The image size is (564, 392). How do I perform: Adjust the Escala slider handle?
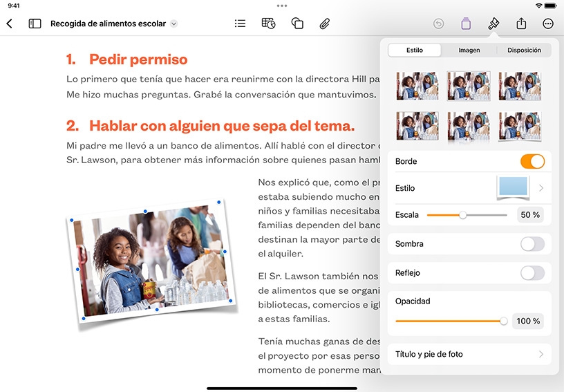click(463, 215)
